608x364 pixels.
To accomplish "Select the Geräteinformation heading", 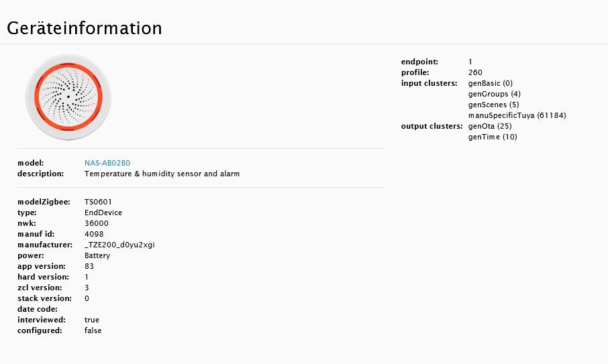I will (85, 28).
